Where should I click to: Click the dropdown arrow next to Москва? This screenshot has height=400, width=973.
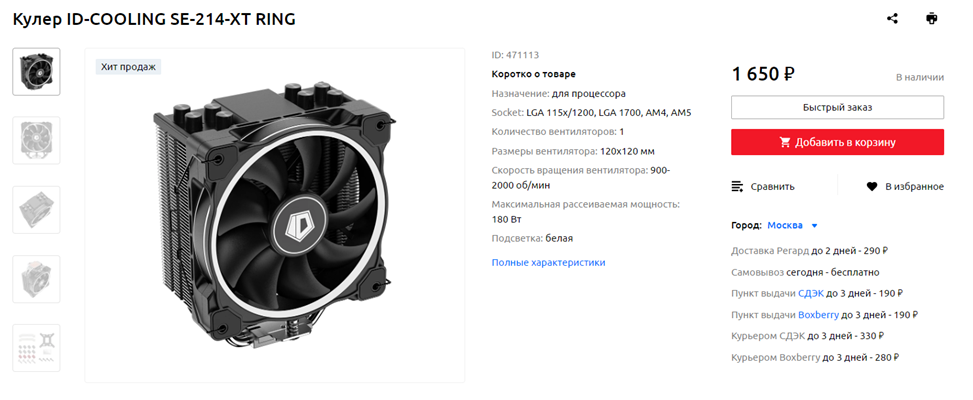(x=814, y=226)
